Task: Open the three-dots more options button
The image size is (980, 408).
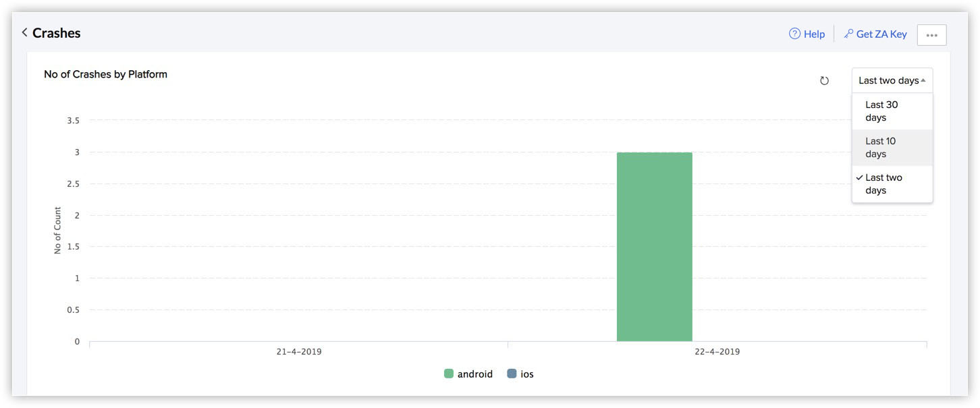Action: tap(931, 35)
